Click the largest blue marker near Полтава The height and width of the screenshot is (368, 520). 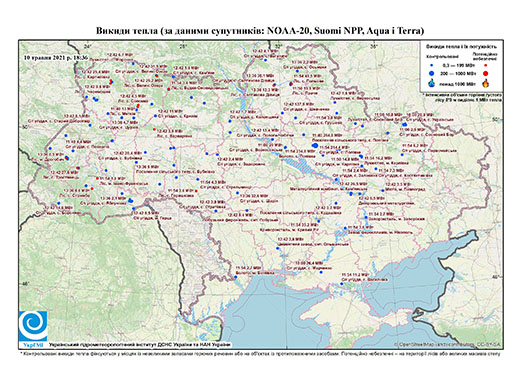(315, 145)
